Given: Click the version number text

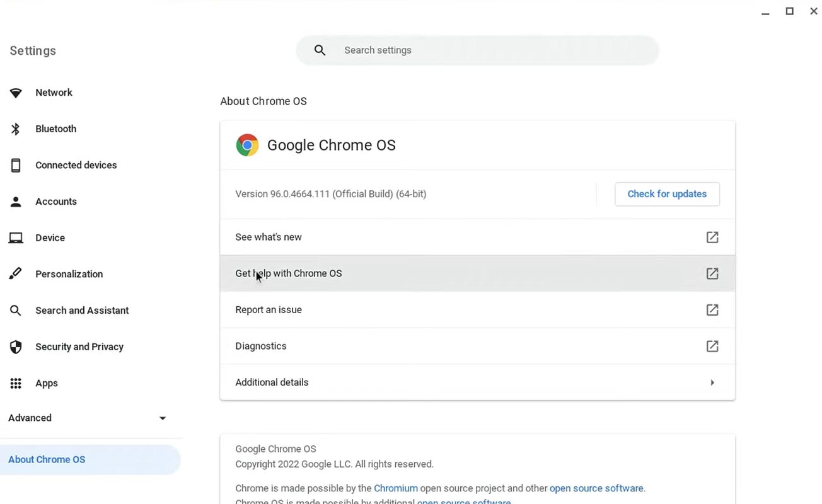Looking at the screenshot, I should coord(331,194).
